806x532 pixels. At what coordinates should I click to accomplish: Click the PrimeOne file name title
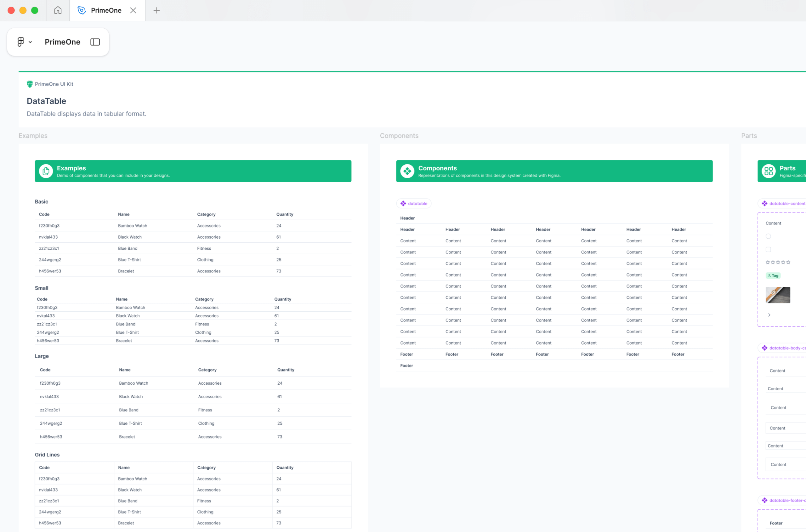coord(62,42)
